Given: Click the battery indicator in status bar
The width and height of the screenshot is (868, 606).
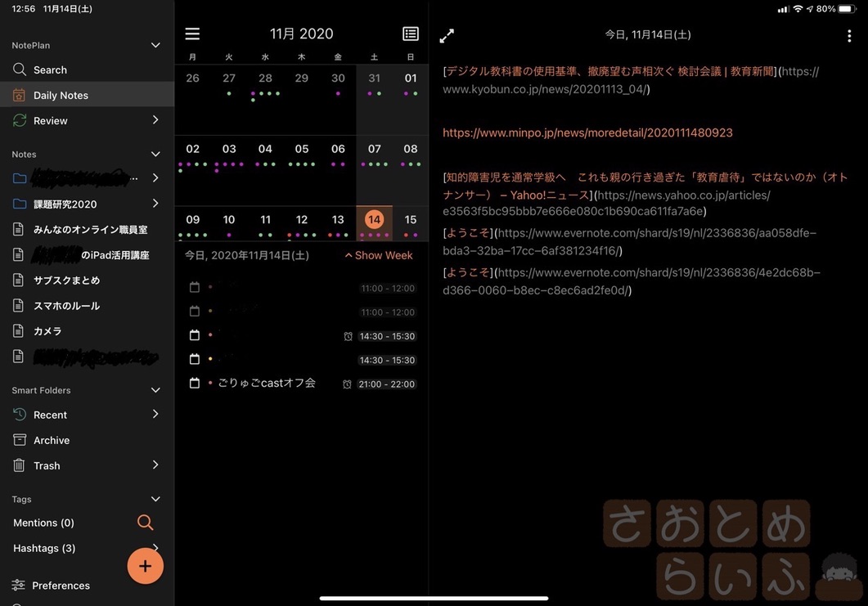Looking at the screenshot, I should [847, 9].
